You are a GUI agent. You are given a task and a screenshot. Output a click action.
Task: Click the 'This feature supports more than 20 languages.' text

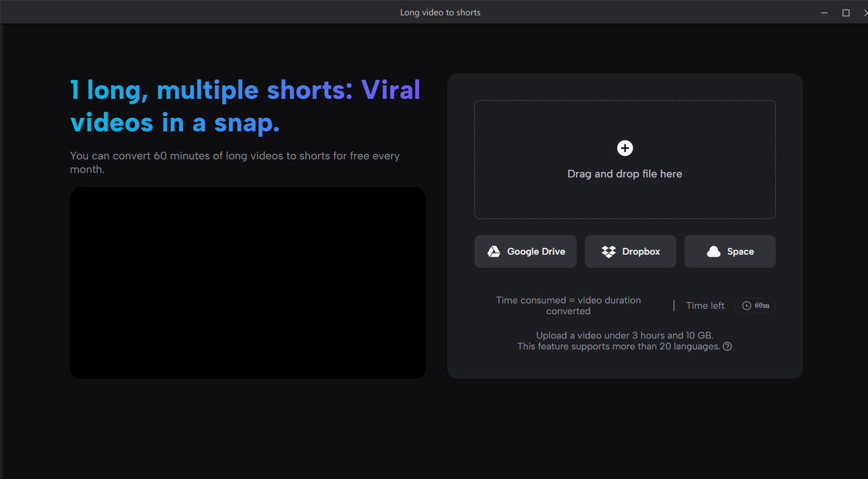(618, 346)
